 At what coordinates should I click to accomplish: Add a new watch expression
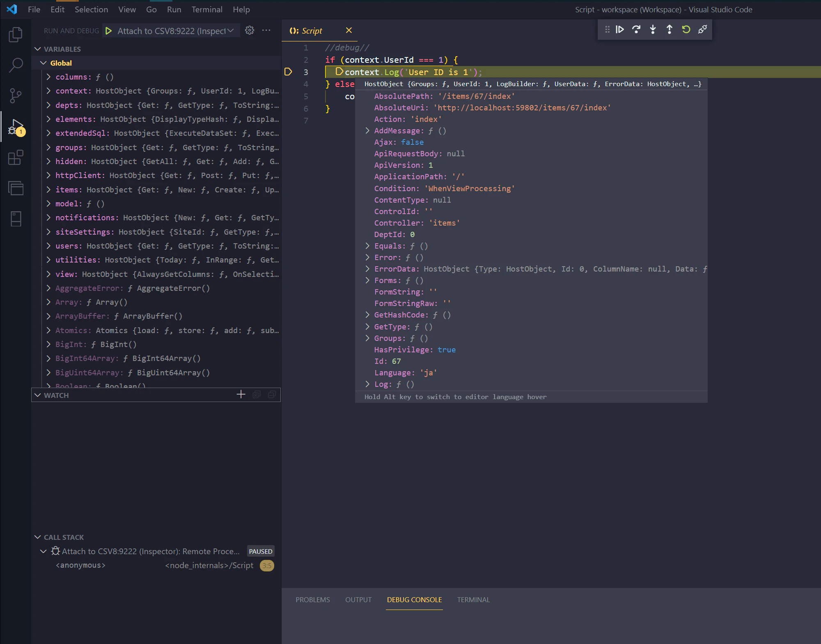click(x=241, y=395)
